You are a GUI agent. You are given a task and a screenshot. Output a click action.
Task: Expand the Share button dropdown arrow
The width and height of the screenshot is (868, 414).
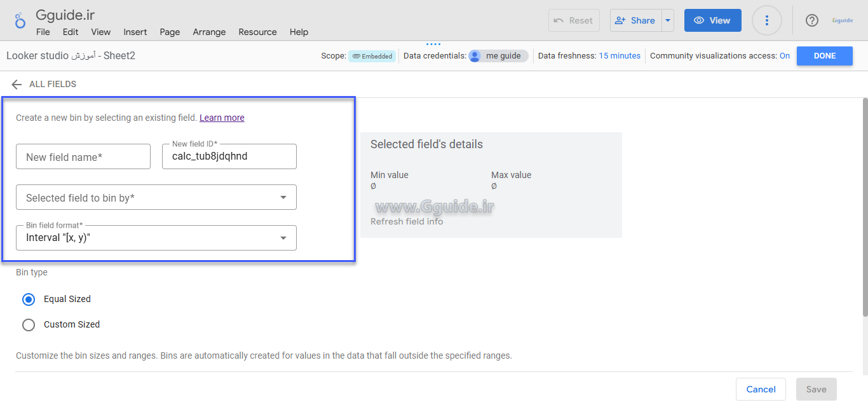tap(667, 20)
